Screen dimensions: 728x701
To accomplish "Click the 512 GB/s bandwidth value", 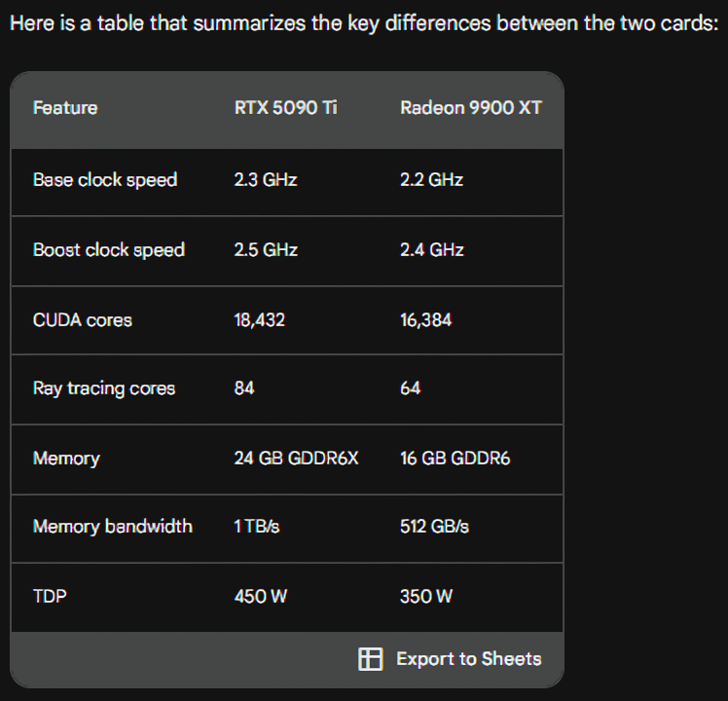I will coord(435,527).
